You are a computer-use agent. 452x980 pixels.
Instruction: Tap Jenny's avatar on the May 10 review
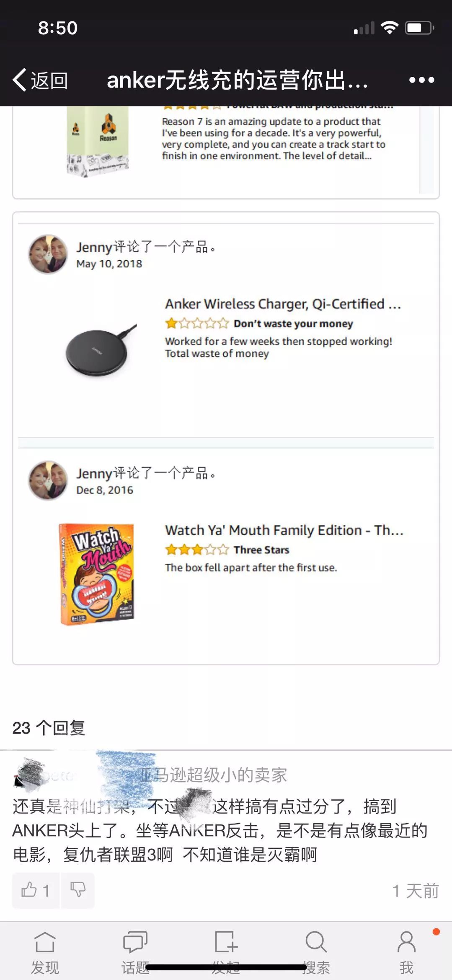[48, 254]
